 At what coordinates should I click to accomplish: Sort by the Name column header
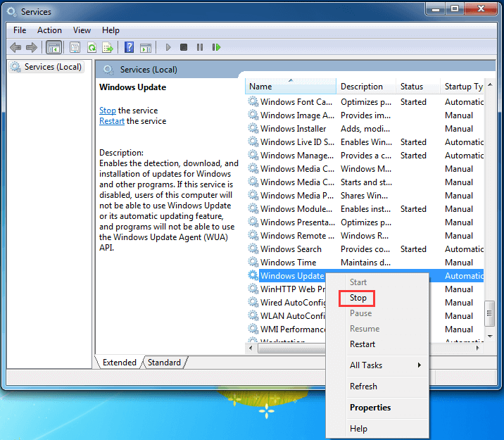tap(291, 87)
